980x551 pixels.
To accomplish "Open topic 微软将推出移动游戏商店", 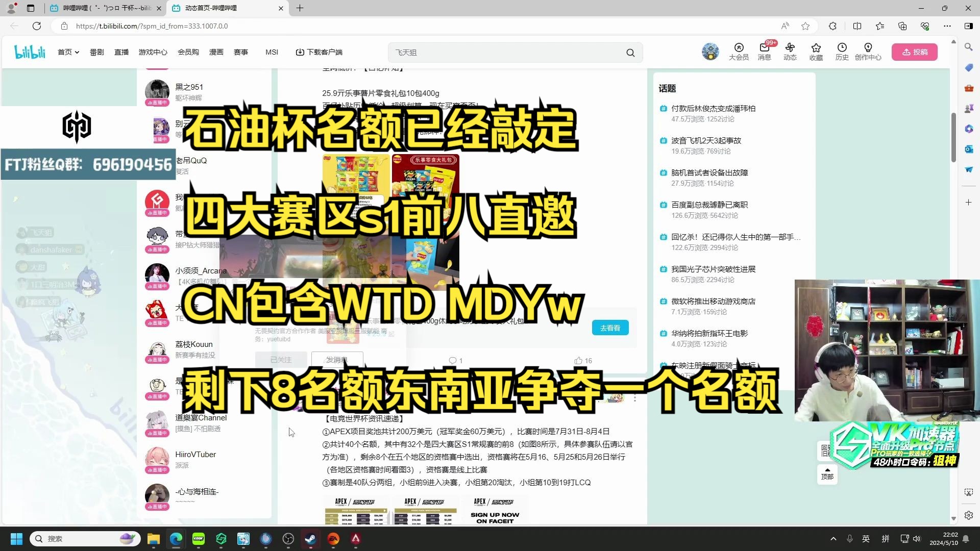I will [713, 302].
